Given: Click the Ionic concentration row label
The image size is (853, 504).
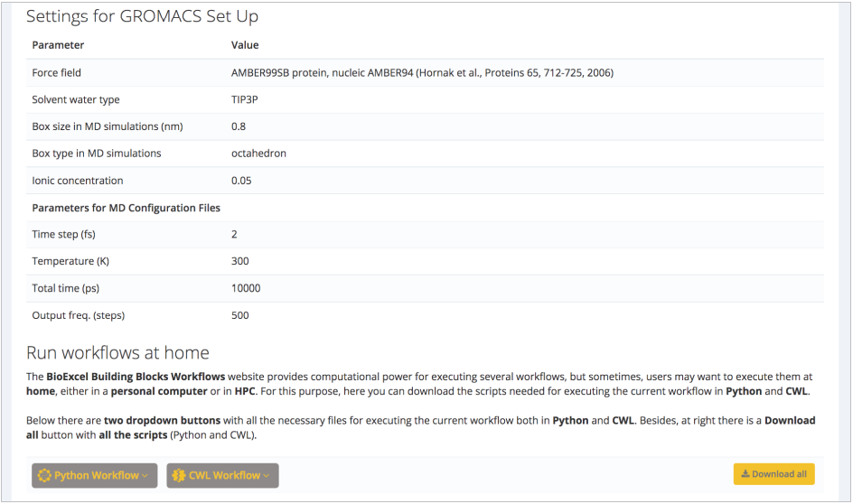Looking at the screenshot, I should 78,181.
